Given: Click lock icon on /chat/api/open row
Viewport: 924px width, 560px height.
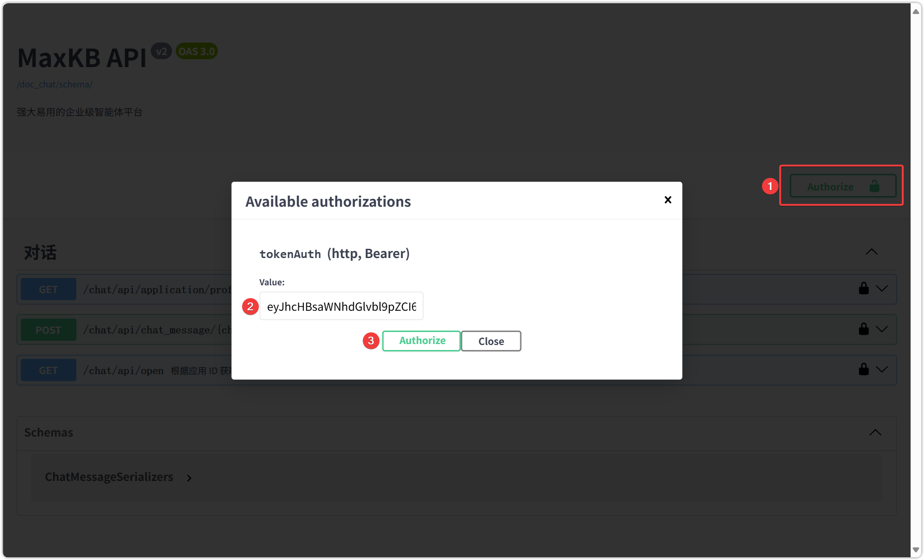Looking at the screenshot, I should [x=863, y=369].
